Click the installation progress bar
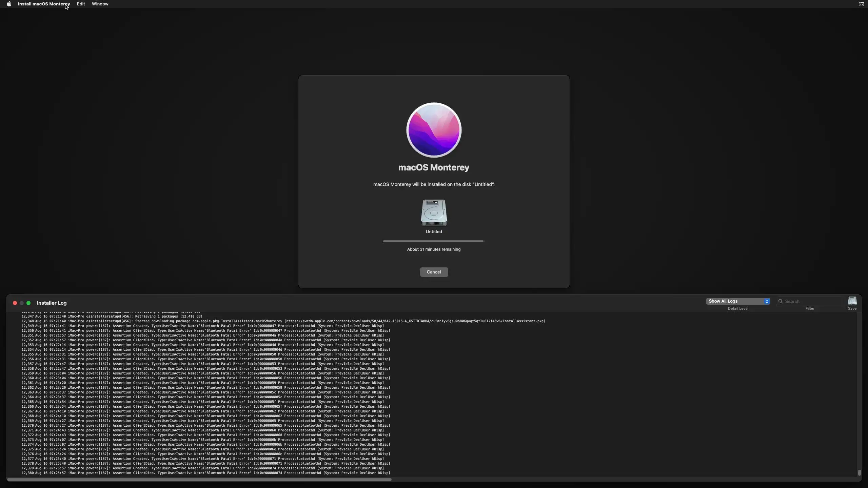Image resolution: width=868 pixels, height=488 pixels. tap(433, 241)
